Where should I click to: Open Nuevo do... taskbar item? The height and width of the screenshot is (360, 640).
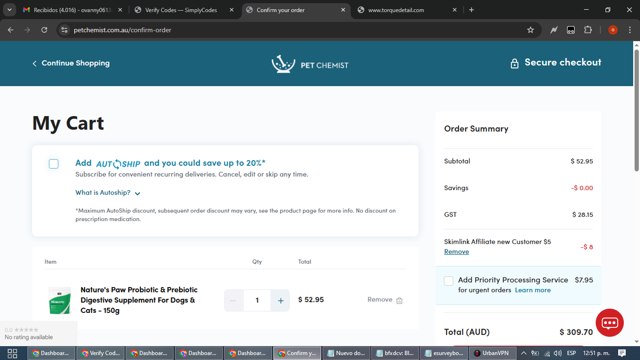point(346,353)
